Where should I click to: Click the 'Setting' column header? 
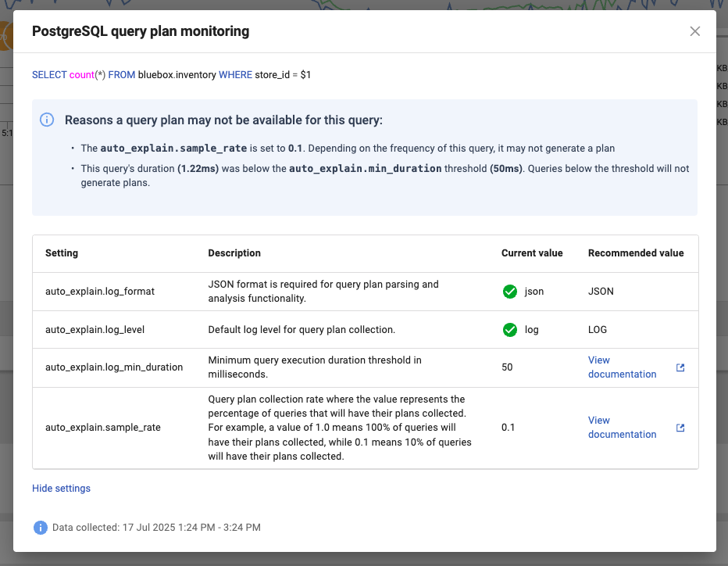point(62,253)
